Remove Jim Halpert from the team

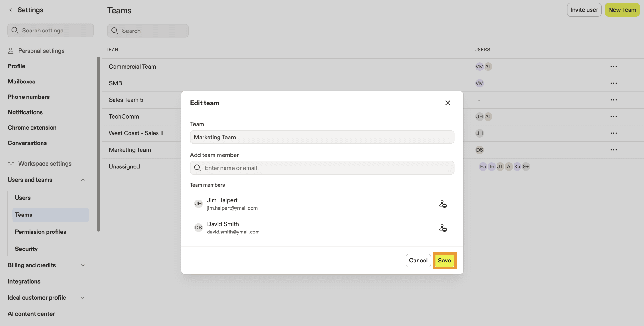tap(443, 204)
